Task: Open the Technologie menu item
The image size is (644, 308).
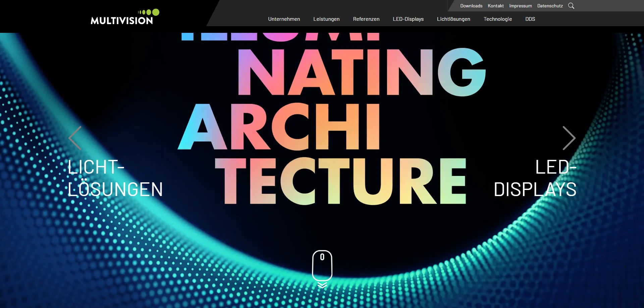Action: pos(498,19)
